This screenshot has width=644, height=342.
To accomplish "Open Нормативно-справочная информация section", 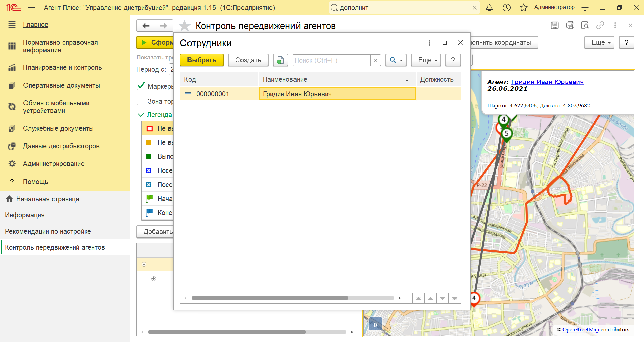I will (x=60, y=46).
